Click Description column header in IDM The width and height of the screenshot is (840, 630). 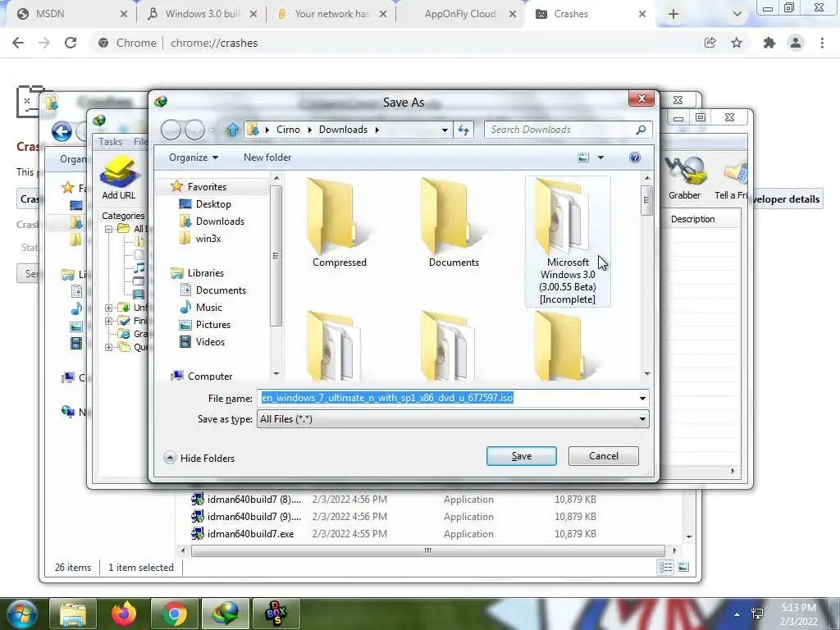(692, 219)
